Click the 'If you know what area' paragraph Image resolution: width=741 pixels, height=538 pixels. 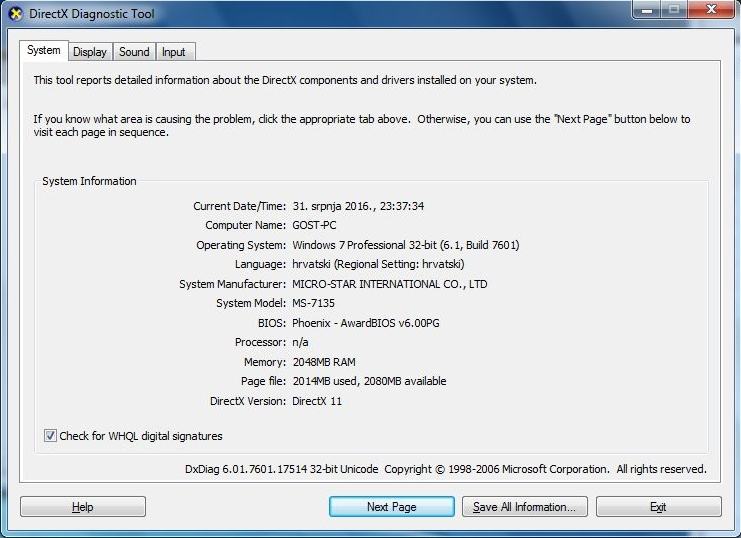(x=362, y=125)
